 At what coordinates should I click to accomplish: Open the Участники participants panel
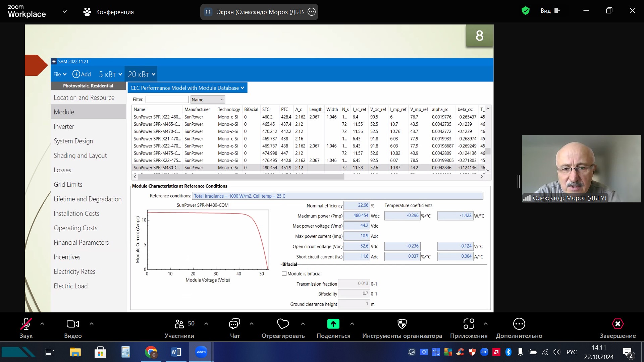[179, 324]
